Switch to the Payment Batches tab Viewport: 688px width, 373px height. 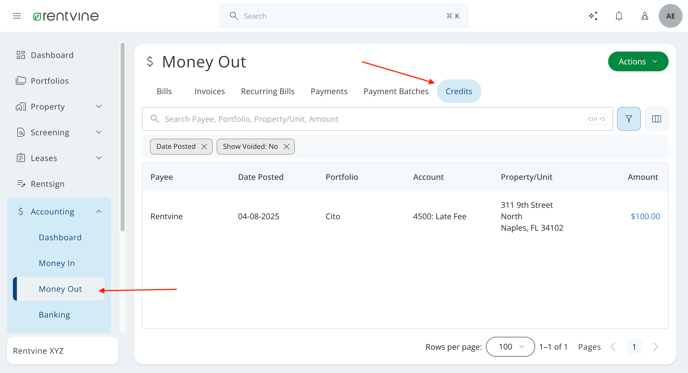click(396, 91)
